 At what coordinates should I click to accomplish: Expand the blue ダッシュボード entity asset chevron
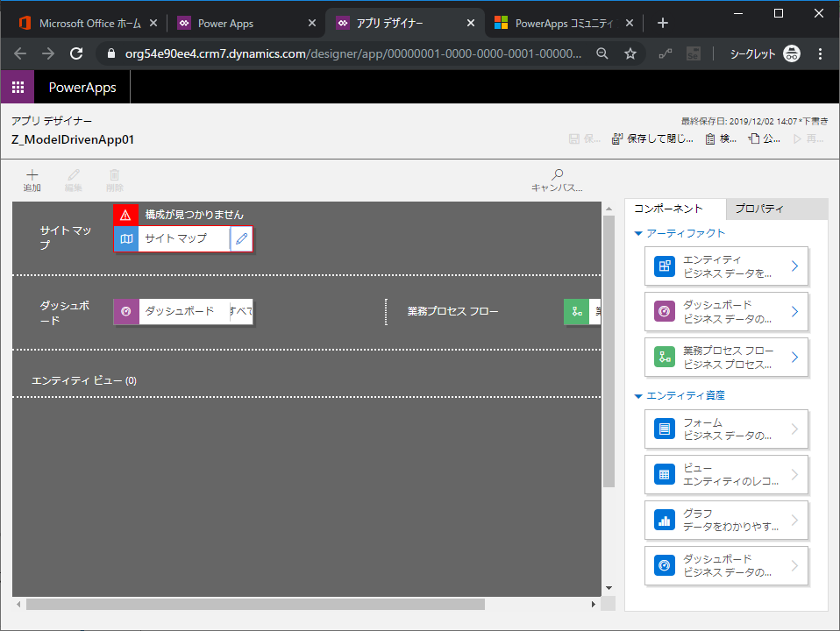795,565
